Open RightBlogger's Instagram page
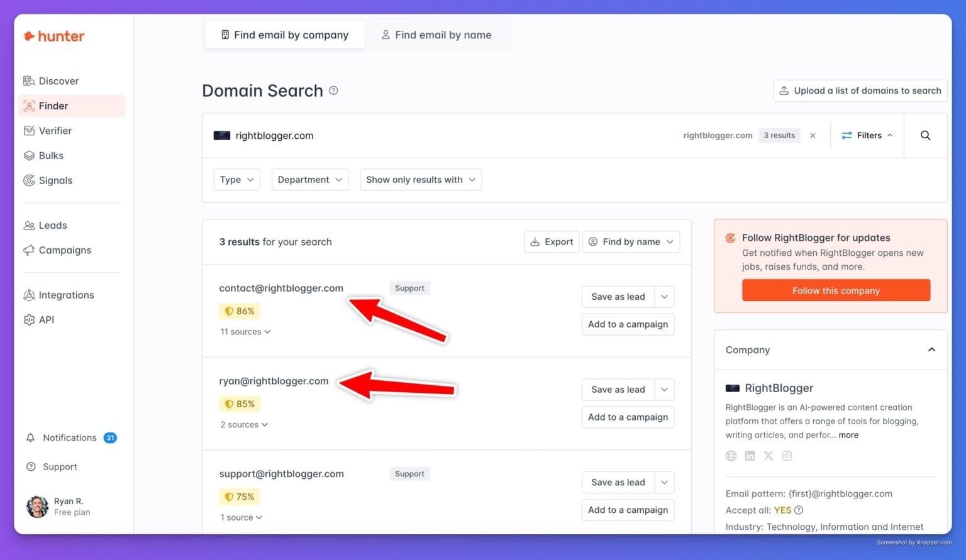This screenshot has height=560, width=966. (787, 456)
